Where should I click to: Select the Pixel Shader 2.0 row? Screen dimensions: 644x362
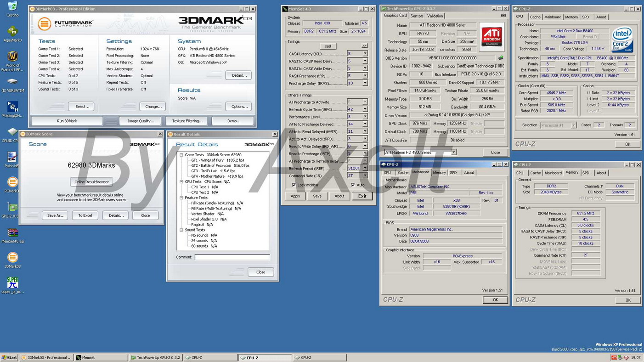coord(209,220)
